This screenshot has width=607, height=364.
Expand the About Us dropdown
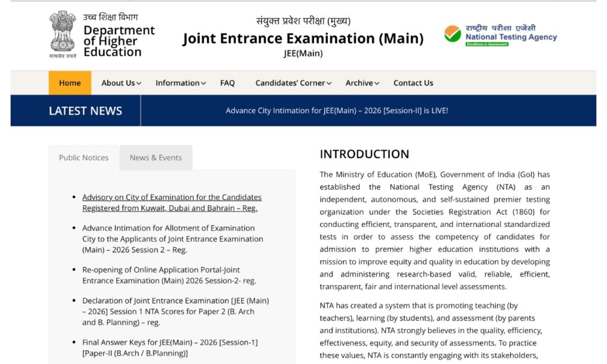pos(120,83)
